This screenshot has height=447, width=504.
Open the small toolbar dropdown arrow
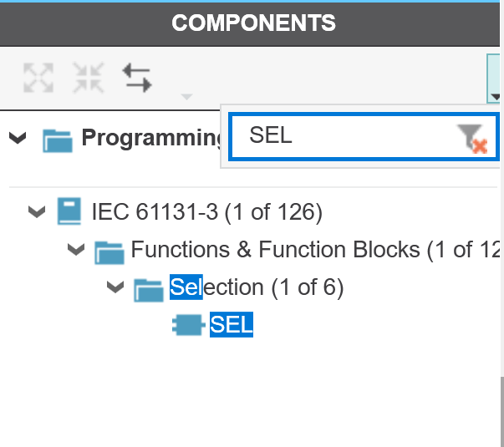coord(186,97)
